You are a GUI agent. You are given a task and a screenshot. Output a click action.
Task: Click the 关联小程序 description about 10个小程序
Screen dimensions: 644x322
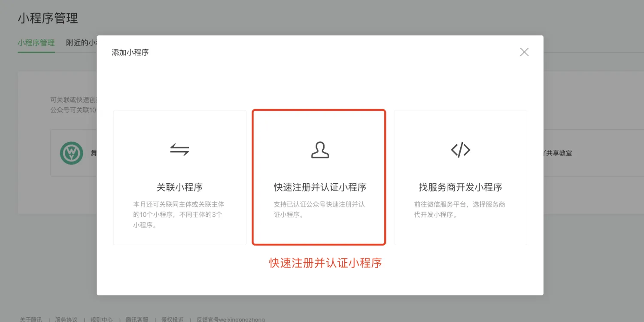coord(179,215)
